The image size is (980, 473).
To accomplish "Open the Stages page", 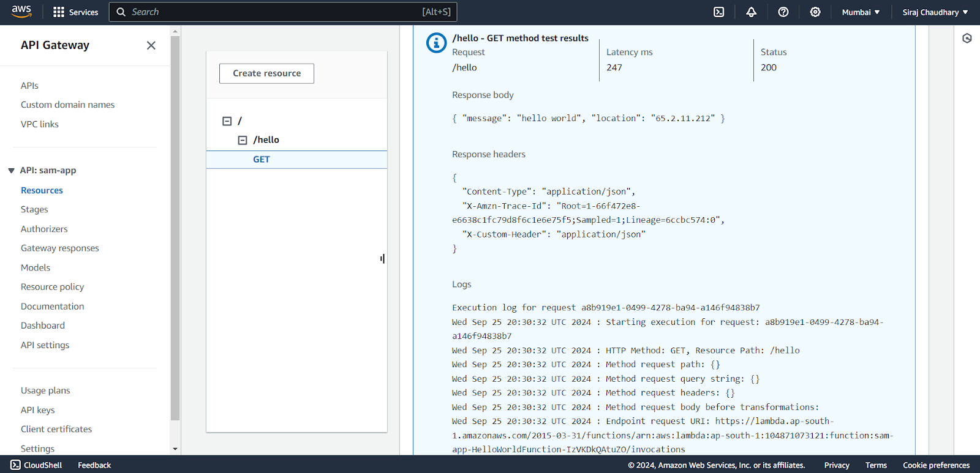I will click(34, 209).
